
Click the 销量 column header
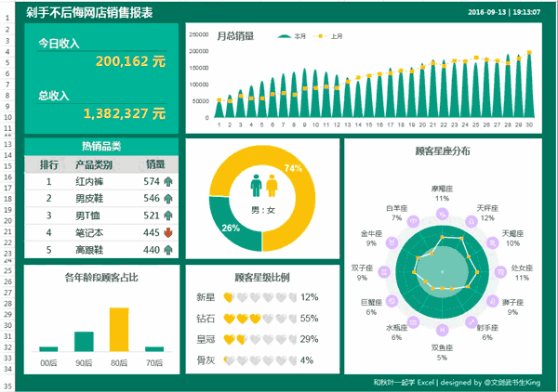click(x=154, y=164)
